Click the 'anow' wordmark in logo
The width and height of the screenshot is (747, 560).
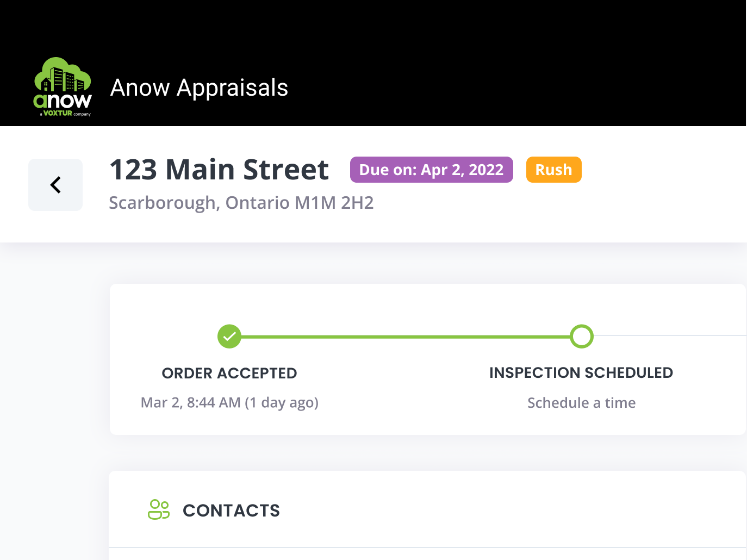pos(63,101)
